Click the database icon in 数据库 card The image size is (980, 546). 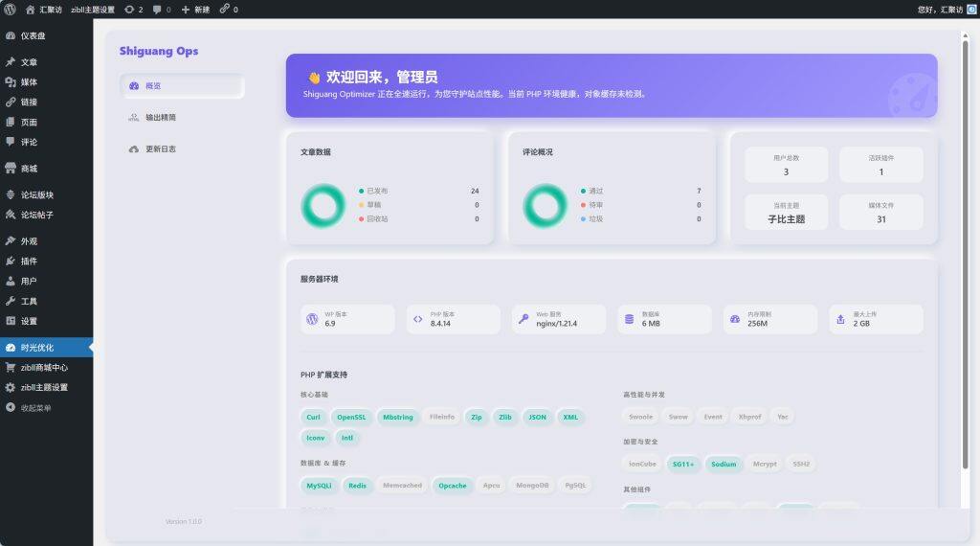tap(630, 319)
